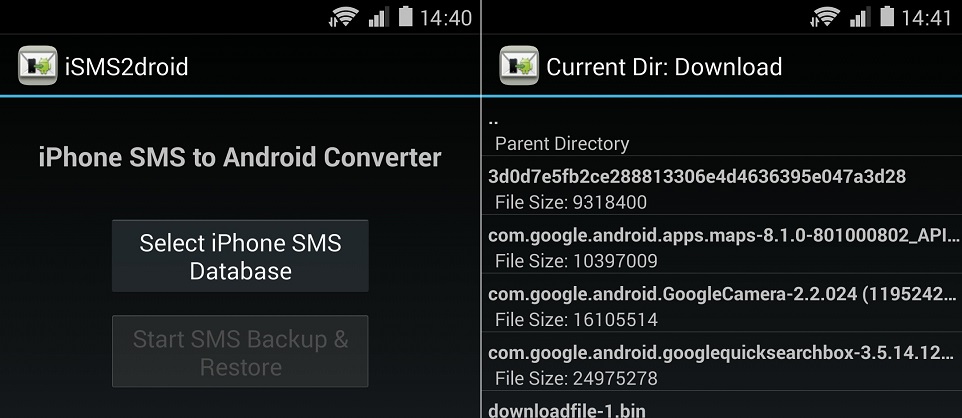
Task: Choose the GoogleCamera-2.2.024 file entry
Action: point(722,303)
